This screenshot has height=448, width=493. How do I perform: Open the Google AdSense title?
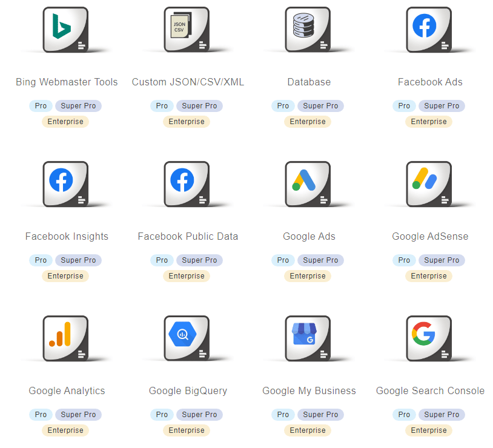[430, 237]
